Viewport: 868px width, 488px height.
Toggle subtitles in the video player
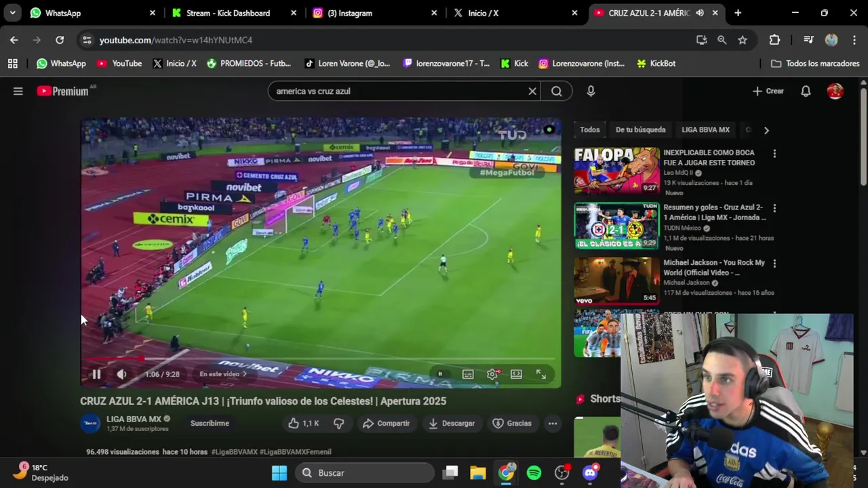click(x=468, y=374)
